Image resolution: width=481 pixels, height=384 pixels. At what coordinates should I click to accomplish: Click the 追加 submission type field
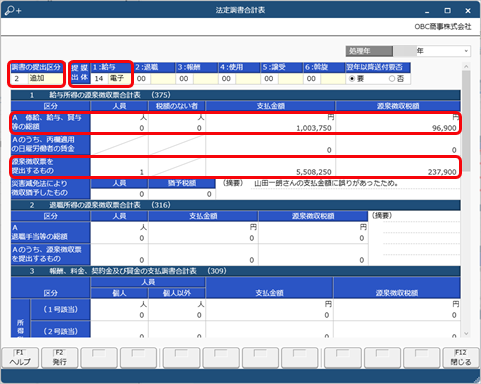point(45,79)
